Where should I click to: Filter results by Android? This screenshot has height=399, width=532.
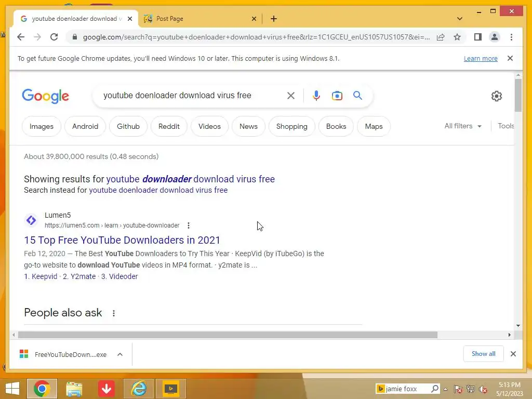[x=85, y=126]
